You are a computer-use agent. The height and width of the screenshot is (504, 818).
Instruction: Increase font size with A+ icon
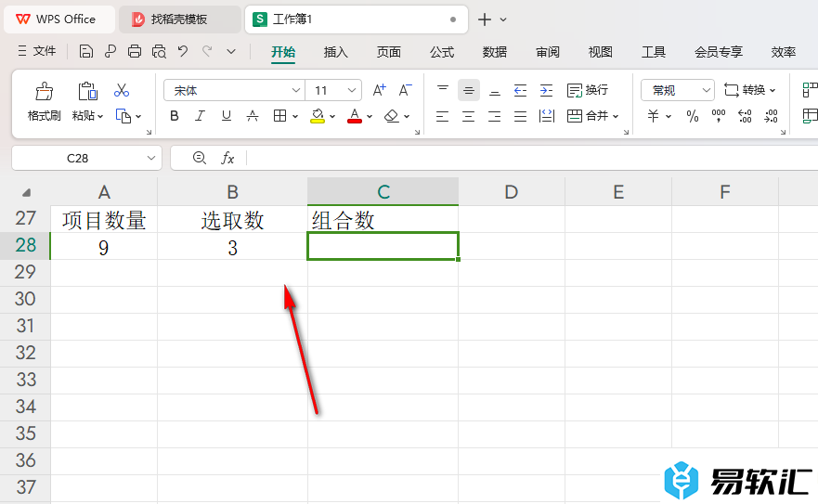(x=379, y=90)
